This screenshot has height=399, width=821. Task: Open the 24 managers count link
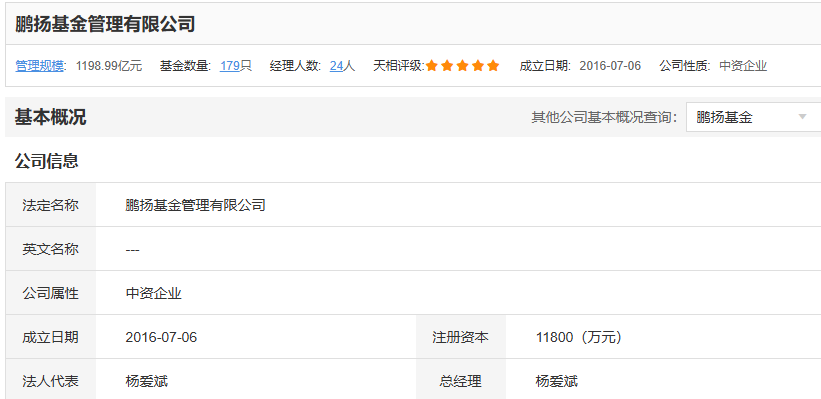pyautogui.click(x=336, y=66)
